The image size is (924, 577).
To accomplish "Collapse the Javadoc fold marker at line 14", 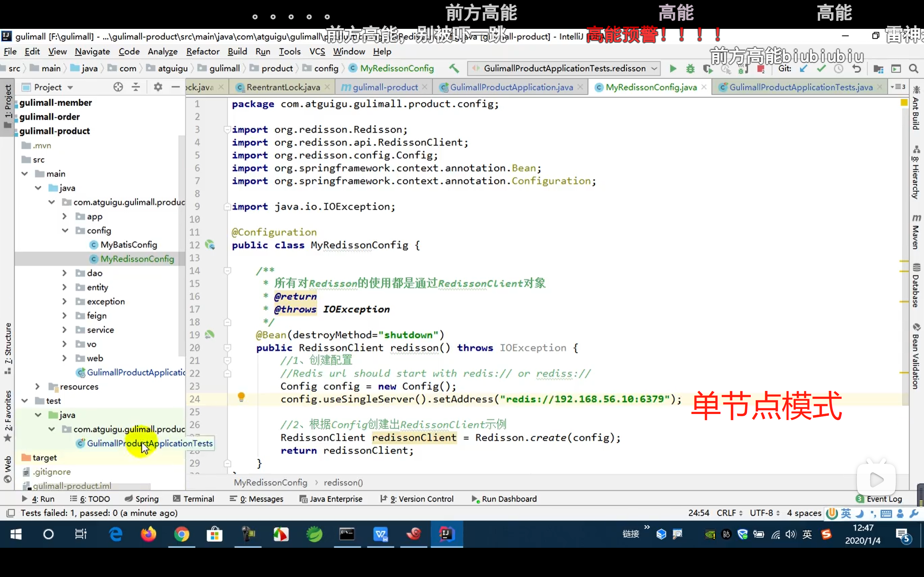I will coord(227,270).
